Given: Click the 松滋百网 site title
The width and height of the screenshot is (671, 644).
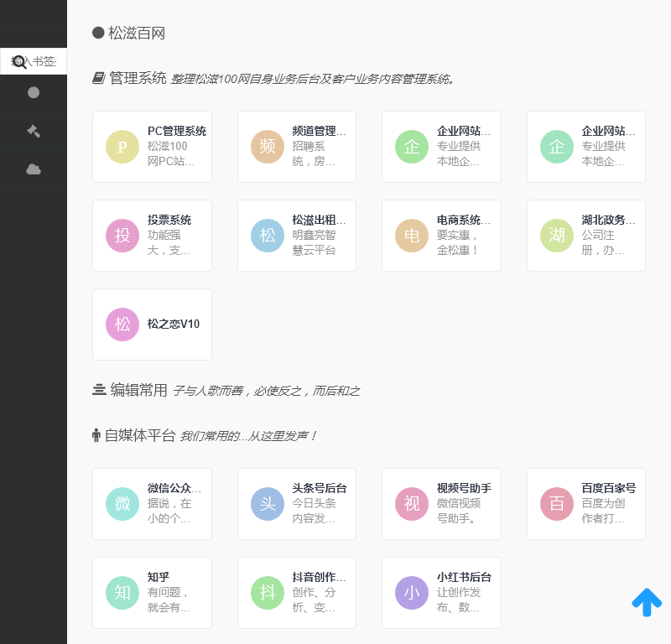Looking at the screenshot, I should (x=136, y=34).
